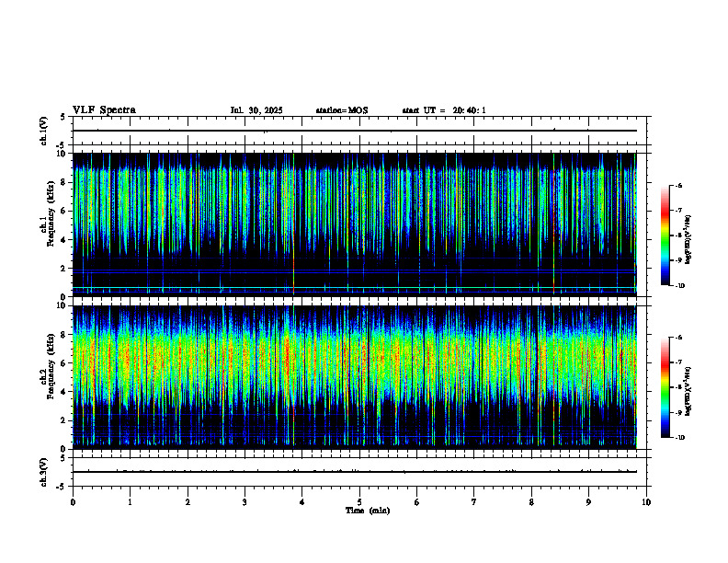The image size is (728, 563).
Task: Click the ch.2 spectrogram color scale bar
Action: 665,387
